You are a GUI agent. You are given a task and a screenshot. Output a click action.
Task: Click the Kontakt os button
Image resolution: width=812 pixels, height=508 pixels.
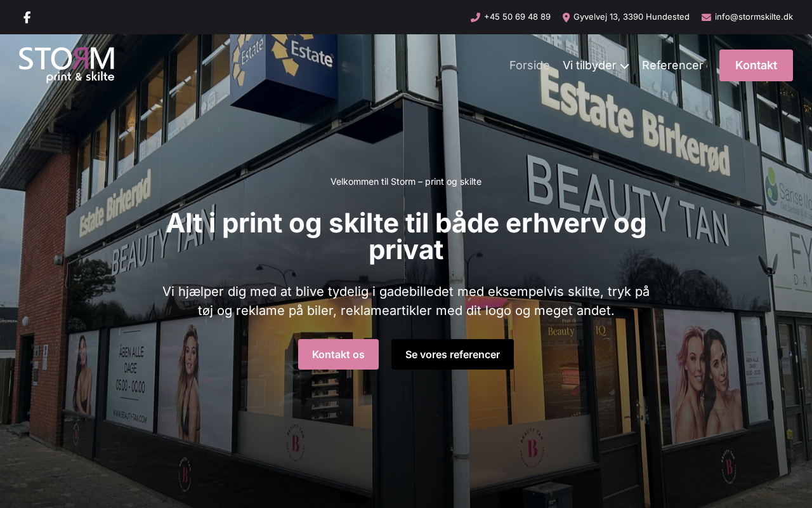[x=338, y=354]
